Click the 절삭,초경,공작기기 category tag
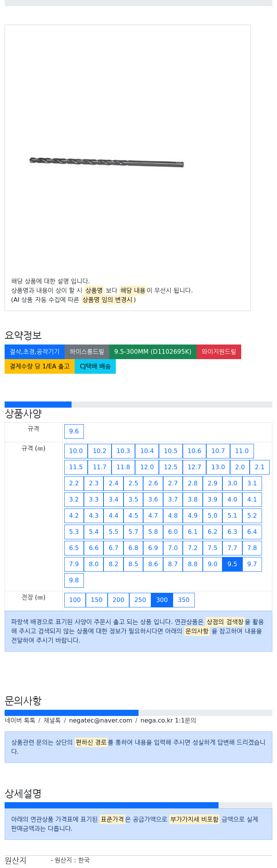The width and height of the screenshot is (277, 868). click(x=35, y=351)
